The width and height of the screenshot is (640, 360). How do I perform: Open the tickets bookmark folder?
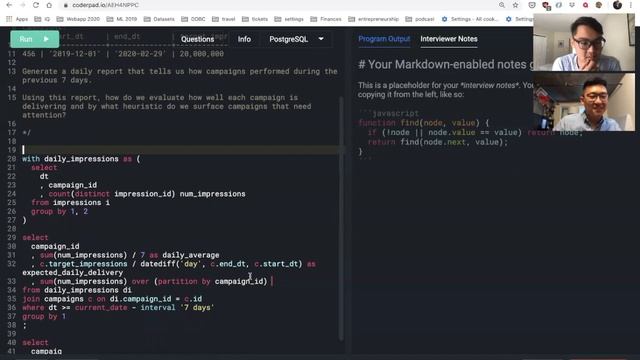pos(255,19)
